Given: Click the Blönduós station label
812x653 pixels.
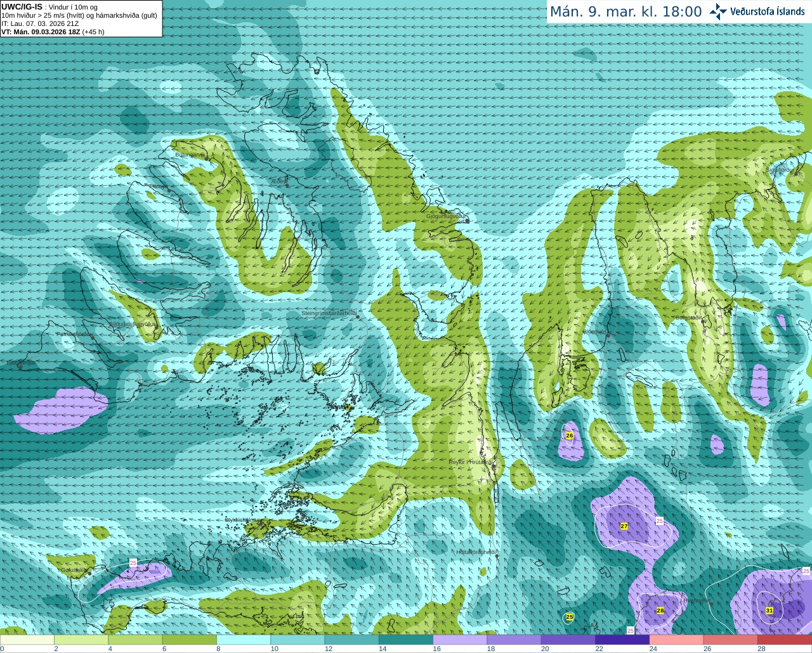Looking at the screenshot, I should click(595, 332).
